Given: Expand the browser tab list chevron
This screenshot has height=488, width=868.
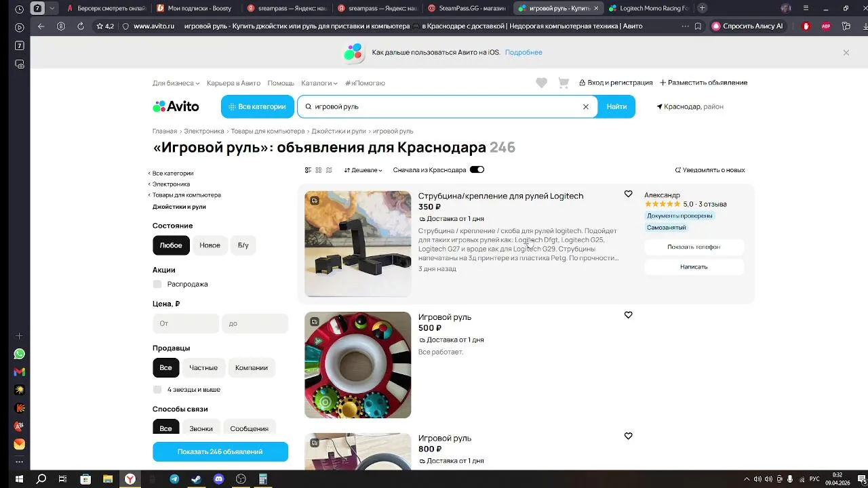Looking at the screenshot, I should [x=52, y=8].
